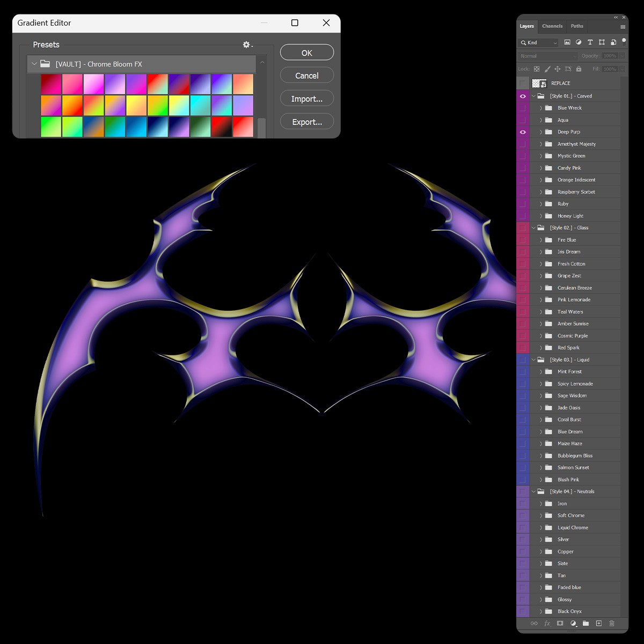Select the Salmon Sunset group row
The image size is (644, 644).
(575, 467)
